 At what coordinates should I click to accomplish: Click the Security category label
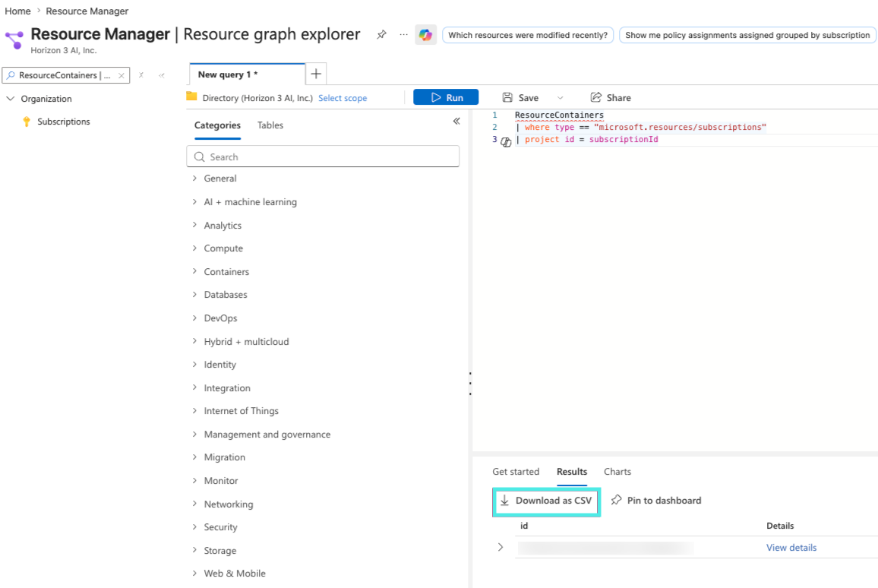[220, 527]
